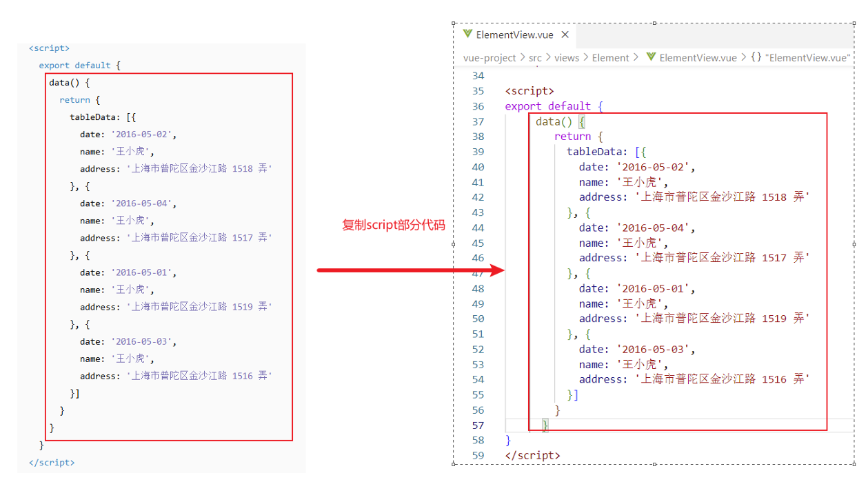
Task: Click the curly-braces symbol icon in the breadcrumb
Action: pyautogui.click(x=756, y=58)
